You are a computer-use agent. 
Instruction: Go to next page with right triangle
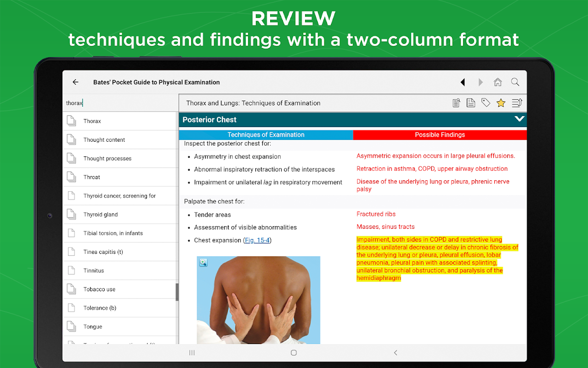[x=481, y=82]
